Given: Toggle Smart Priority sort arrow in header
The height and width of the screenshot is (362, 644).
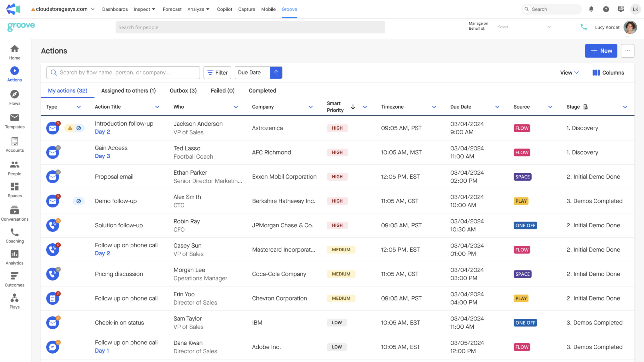Looking at the screenshot, I should pos(353,107).
